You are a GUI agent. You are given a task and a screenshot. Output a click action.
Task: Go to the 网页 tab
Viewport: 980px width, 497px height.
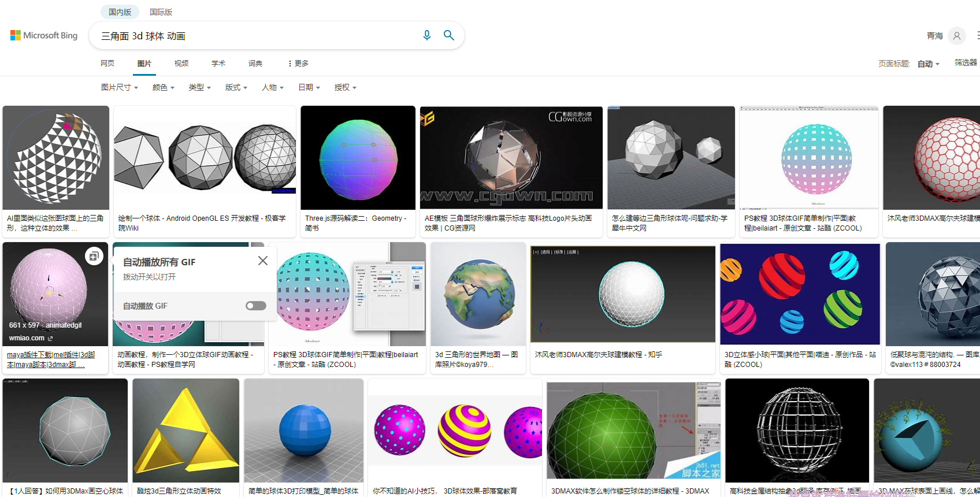(107, 64)
